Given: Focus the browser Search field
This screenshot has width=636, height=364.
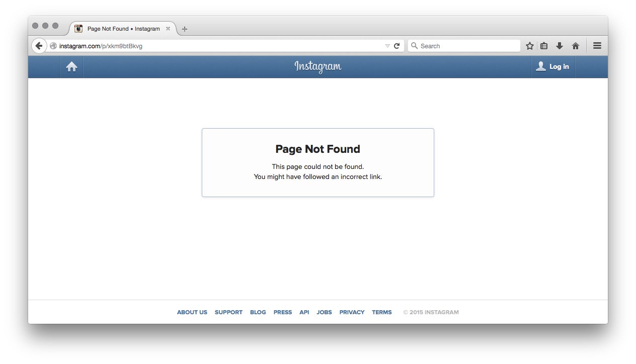Looking at the screenshot, I should (x=464, y=46).
